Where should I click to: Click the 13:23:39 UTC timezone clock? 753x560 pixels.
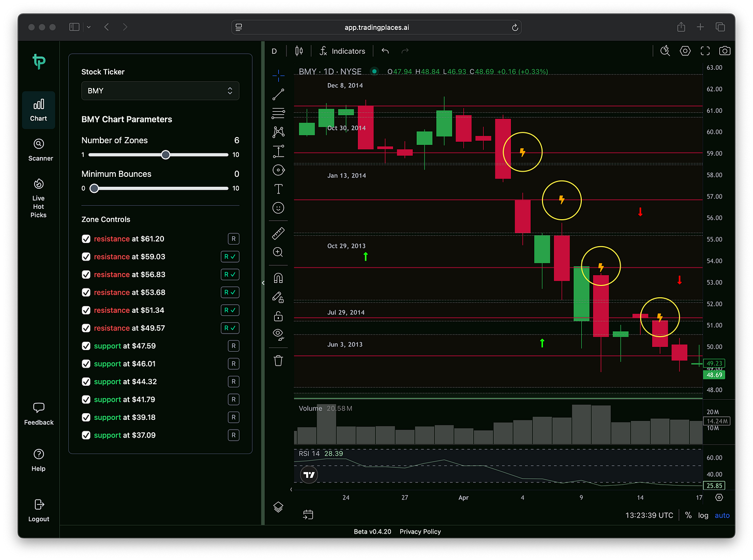(x=649, y=515)
